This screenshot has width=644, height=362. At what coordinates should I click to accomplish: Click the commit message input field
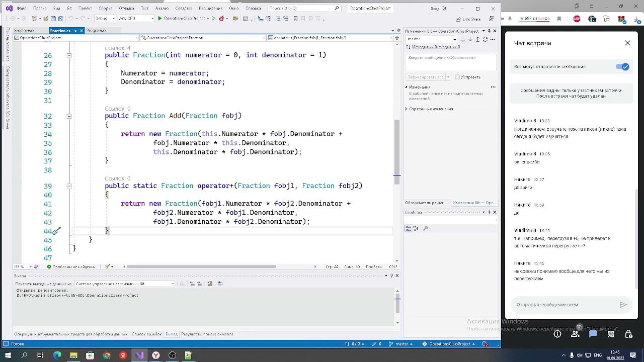(451, 62)
